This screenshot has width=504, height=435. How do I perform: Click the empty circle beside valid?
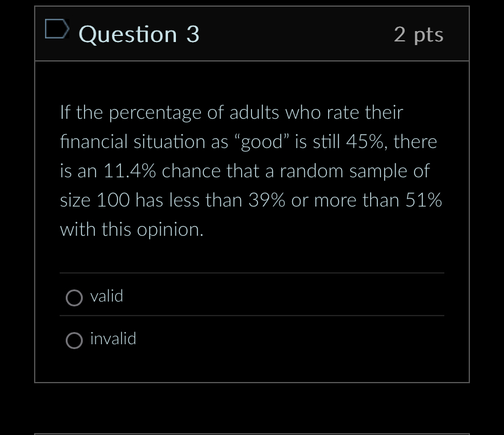(74, 297)
